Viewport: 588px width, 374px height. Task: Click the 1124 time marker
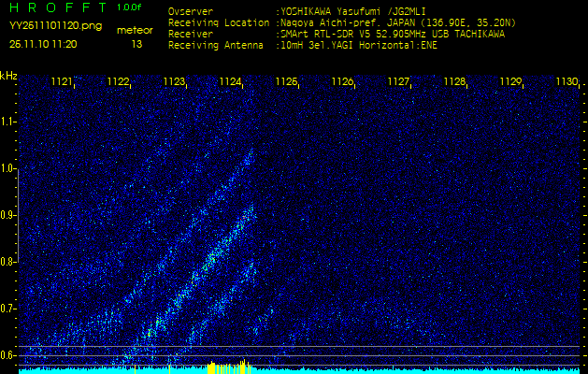pos(230,81)
